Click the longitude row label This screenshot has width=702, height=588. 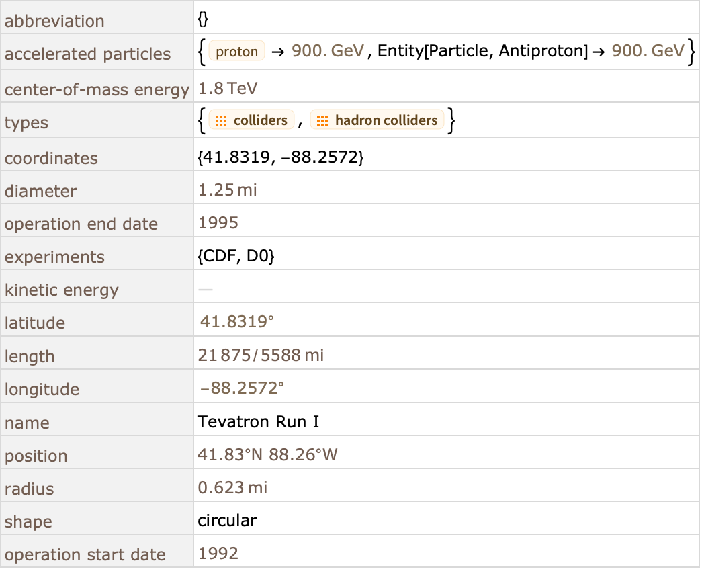(42, 390)
